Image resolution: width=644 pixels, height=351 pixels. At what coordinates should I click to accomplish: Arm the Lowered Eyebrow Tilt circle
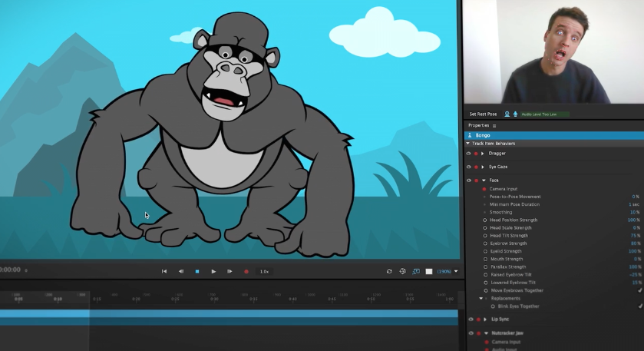(x=486, y=283)
